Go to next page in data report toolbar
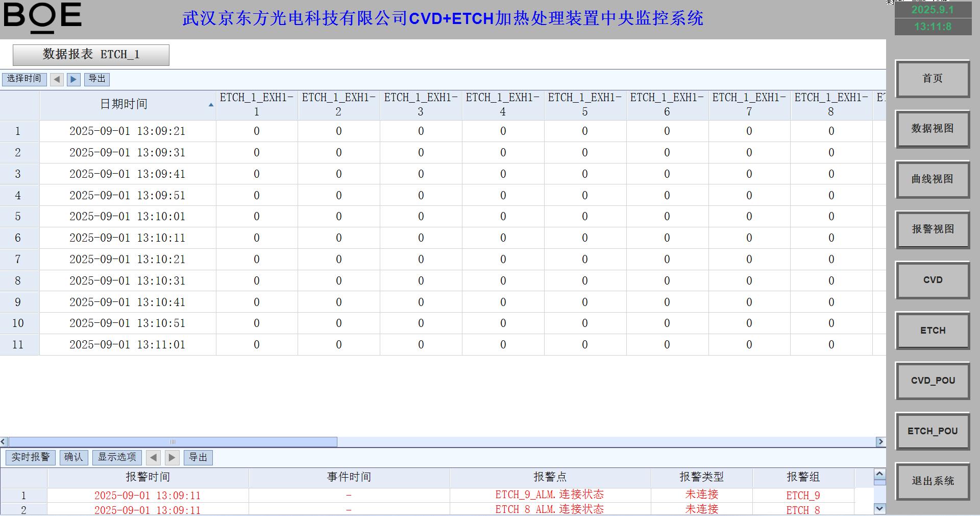Image resolution: width=980 pixels, height=516 pixels. pyautogui.click(x=73, y=79)
